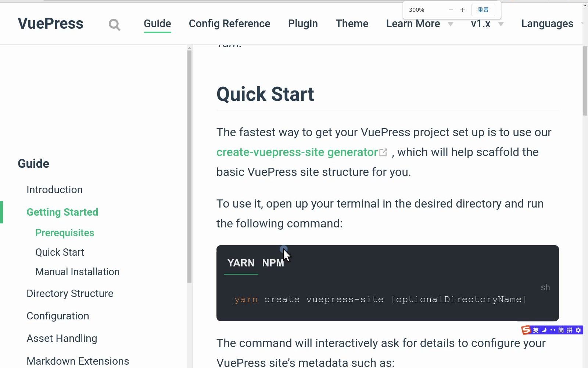This screenshot has height=368, width=588.
Task: Go to Config Reference in the navbar
Action: pyautogui.click(x=229, y=24)
